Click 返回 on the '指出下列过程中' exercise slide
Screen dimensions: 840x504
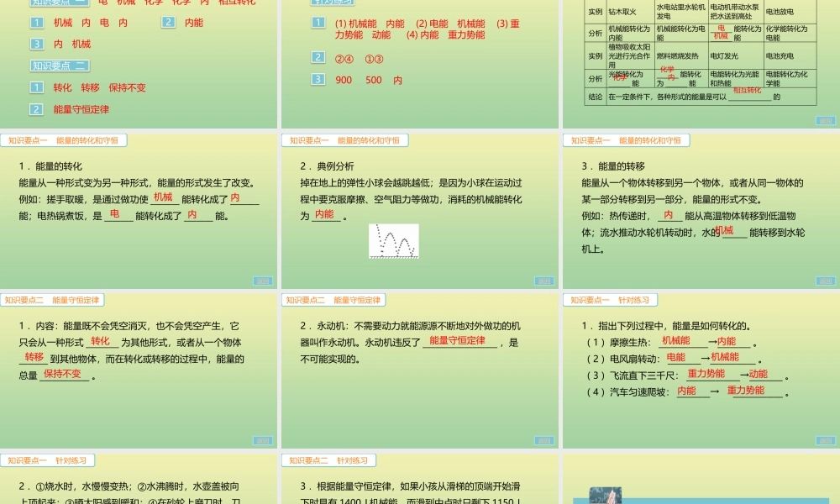coord(825,440)
